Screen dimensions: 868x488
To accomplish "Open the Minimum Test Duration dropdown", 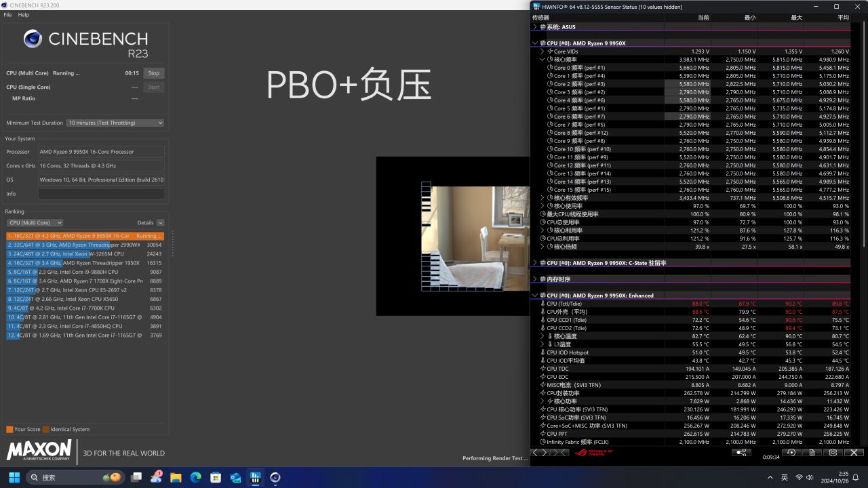I will (x=115, y=123).
